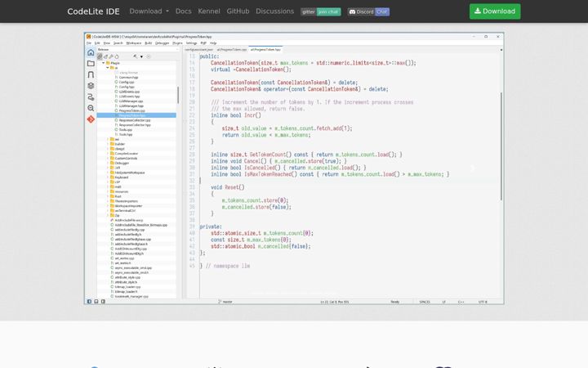
Task: Expand the Keyboard folder arrow
Action: [x=108, y=177]
